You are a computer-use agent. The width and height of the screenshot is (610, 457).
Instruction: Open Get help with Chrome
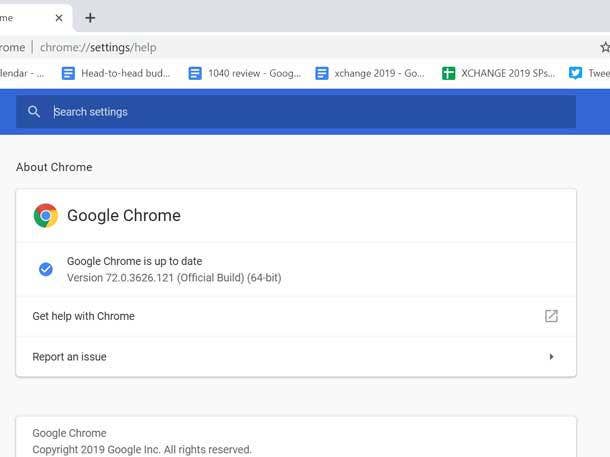[x=84, y=316]
